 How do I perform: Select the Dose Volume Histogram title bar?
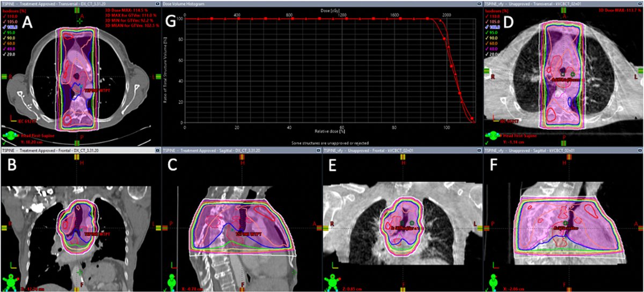[x=322, y=3]
